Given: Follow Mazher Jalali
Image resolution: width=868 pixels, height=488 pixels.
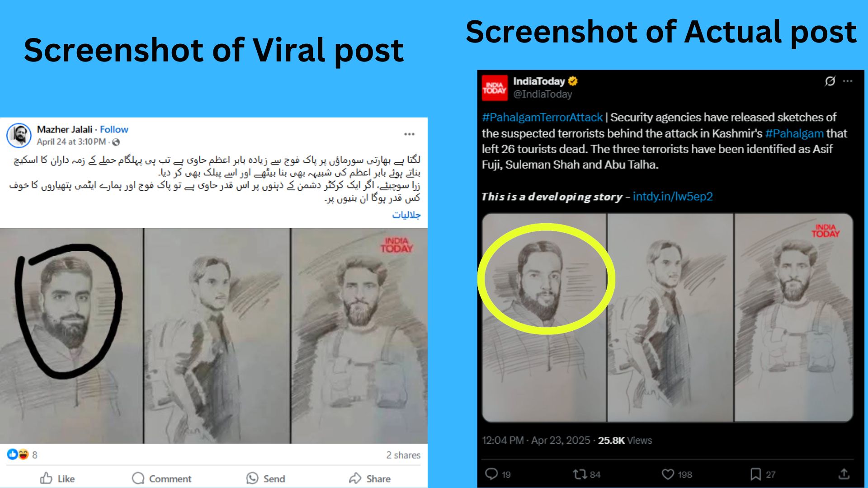Looking at the screenshot, I should (x=114, y=129).
